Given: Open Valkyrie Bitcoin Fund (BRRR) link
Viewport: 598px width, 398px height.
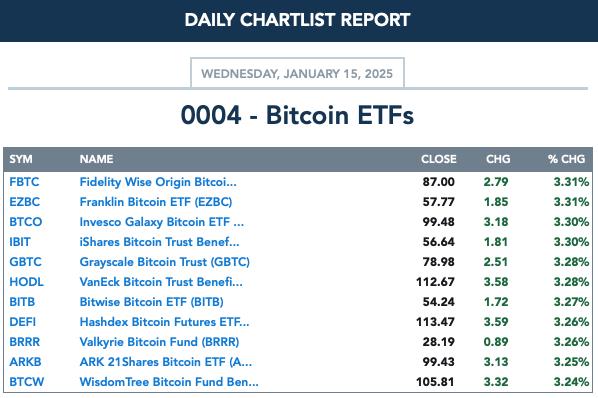Looking at the screenshot, I should coord(159,342).
